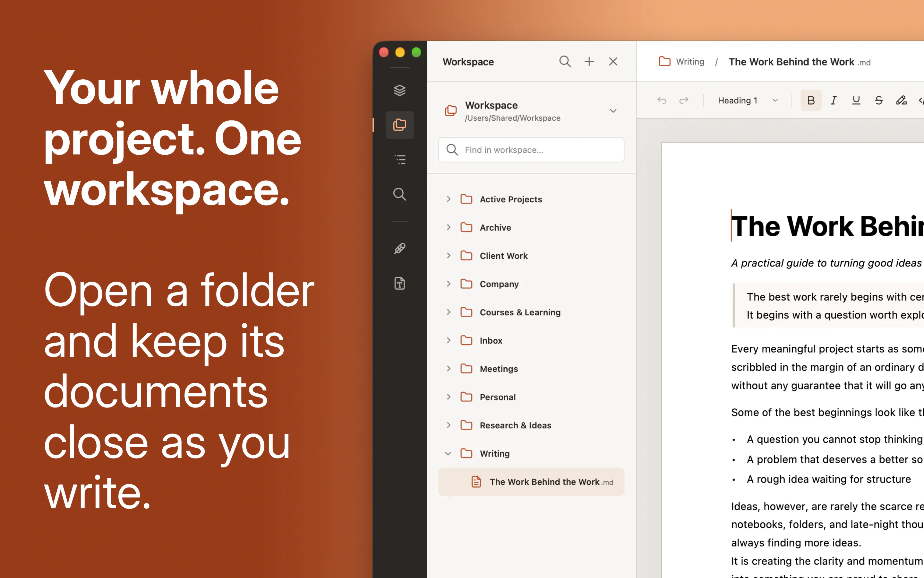Toggle the highlighter pen tool

click(x=901, y=101)
